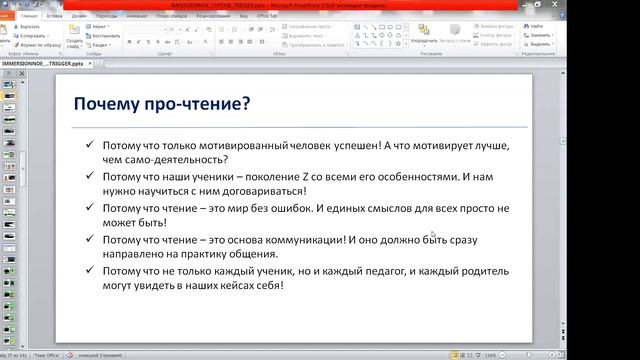Click Восстановить slide button
This screenshot has height=360, width=640.
point(103,36)
